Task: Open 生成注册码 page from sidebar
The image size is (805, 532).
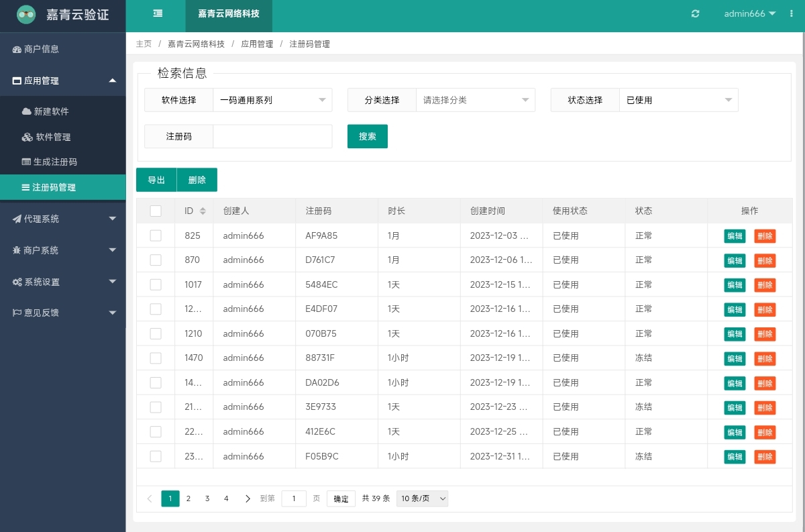Action: (x=55, y=162)
